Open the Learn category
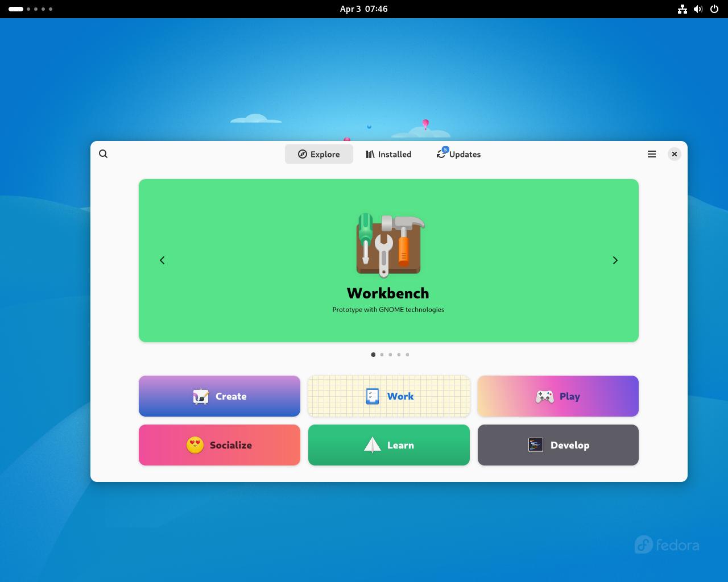 389,445
